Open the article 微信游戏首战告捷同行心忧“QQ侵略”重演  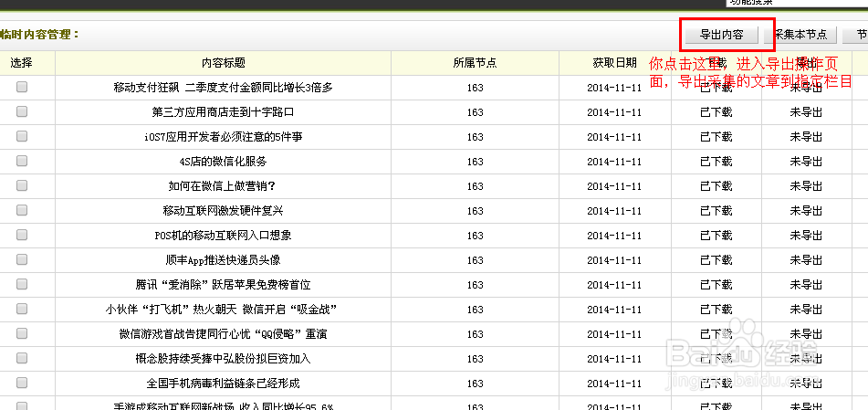[x=223, y=334]
